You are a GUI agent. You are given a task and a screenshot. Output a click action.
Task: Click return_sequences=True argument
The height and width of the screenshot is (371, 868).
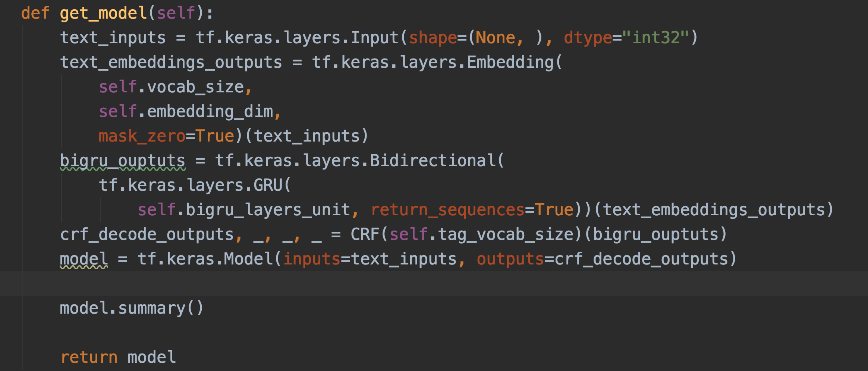pos(472,210)
